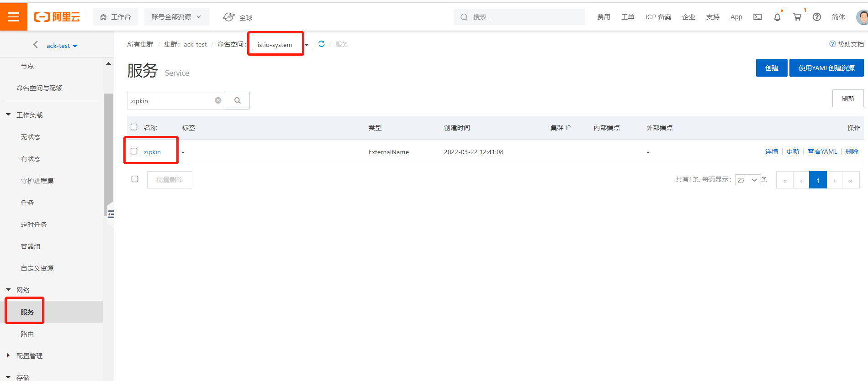The image size is (868, 381).
Task: Collapse the sidebar with the handle icon
Action: point(111,214)
